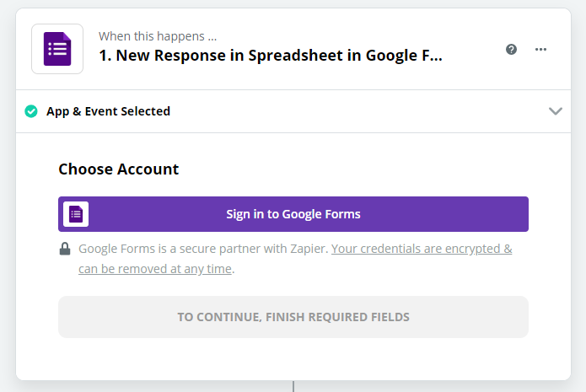Open help via the question mark icon
586x392 pixels.
tap(511, 49)
